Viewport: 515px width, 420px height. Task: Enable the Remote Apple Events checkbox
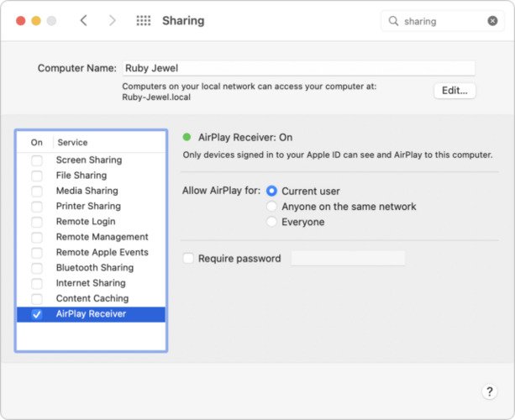click(37, 253)
